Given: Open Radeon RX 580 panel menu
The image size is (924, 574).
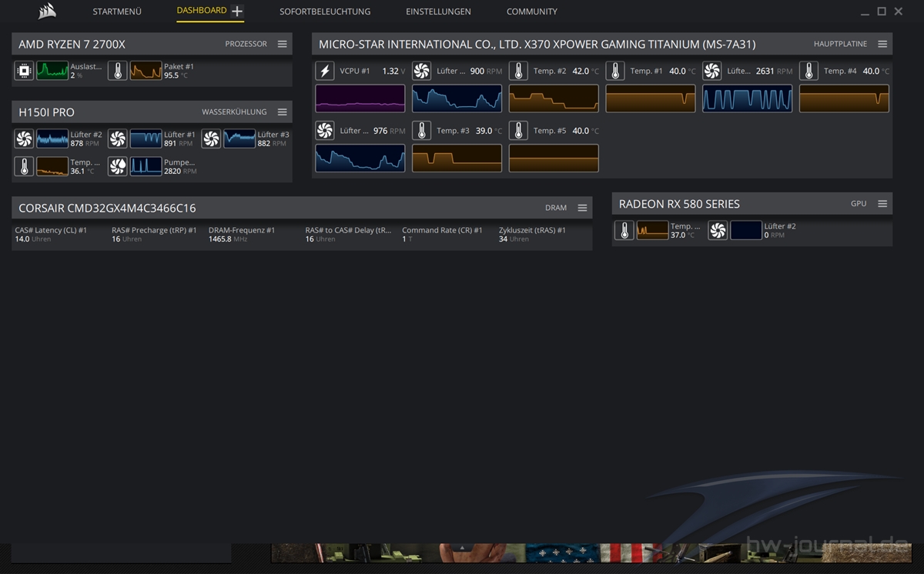Looking at the screenshot, I should coord(882,204).
